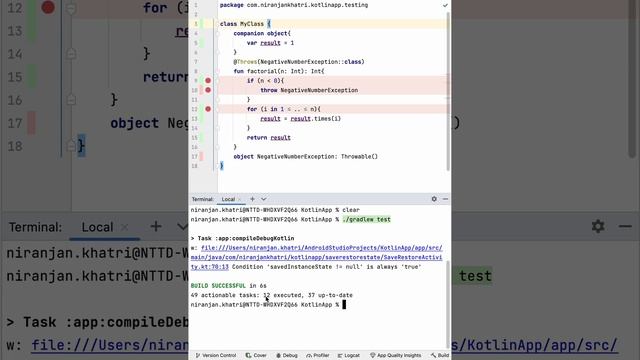The height and width of the screenshot is (360, 640).
Task: Click 49 actionable tasks line in front terminal
Action: coord(271,295)
